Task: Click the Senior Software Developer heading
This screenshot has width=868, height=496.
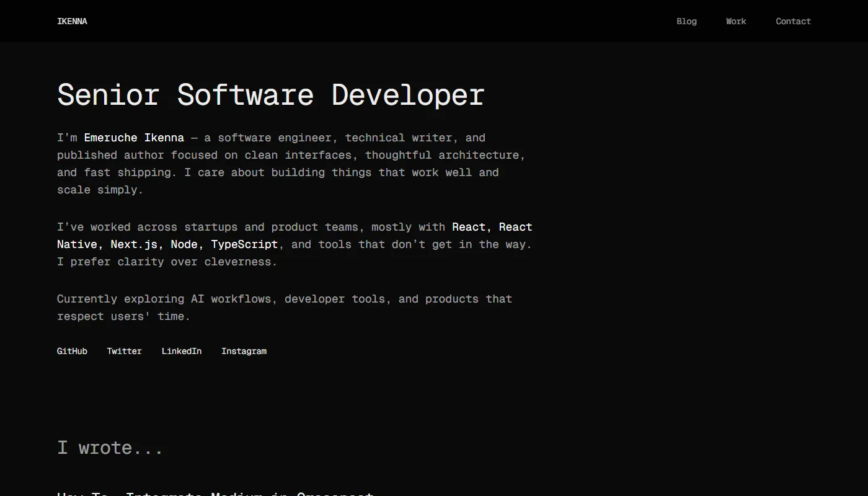Action: 271,95
